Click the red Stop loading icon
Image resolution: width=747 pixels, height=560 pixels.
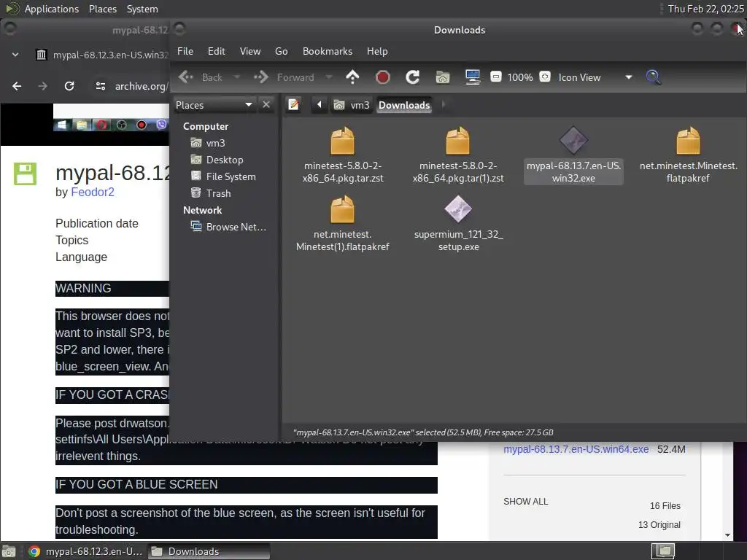pos(382,77)
